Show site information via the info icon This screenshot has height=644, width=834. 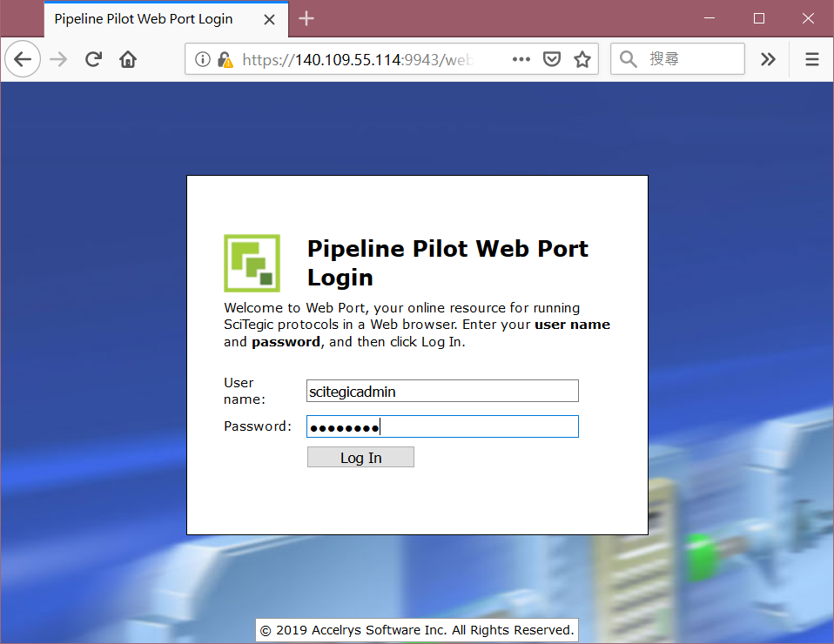click(203, 59)
